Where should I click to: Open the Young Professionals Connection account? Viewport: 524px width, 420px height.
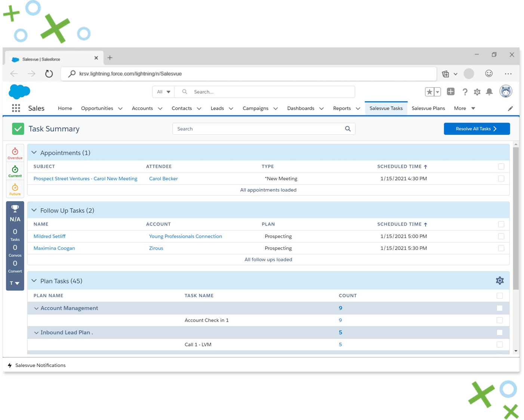(185, 236)
